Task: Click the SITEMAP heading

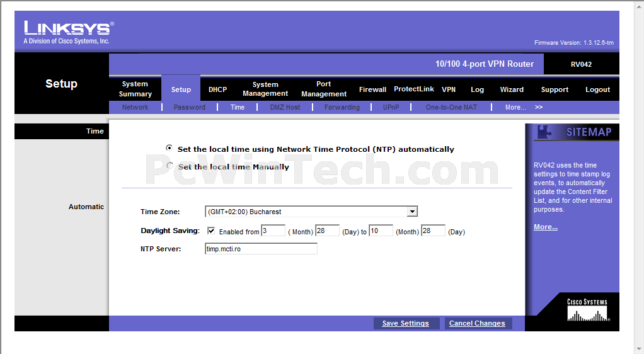Action: [589, 132]
